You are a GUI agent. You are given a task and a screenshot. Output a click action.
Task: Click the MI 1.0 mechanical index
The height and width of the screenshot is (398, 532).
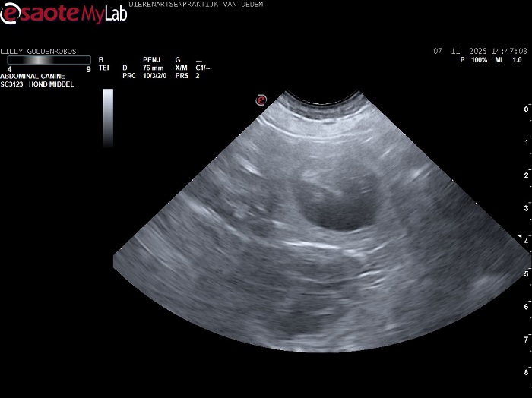click(x=506, y=60)
